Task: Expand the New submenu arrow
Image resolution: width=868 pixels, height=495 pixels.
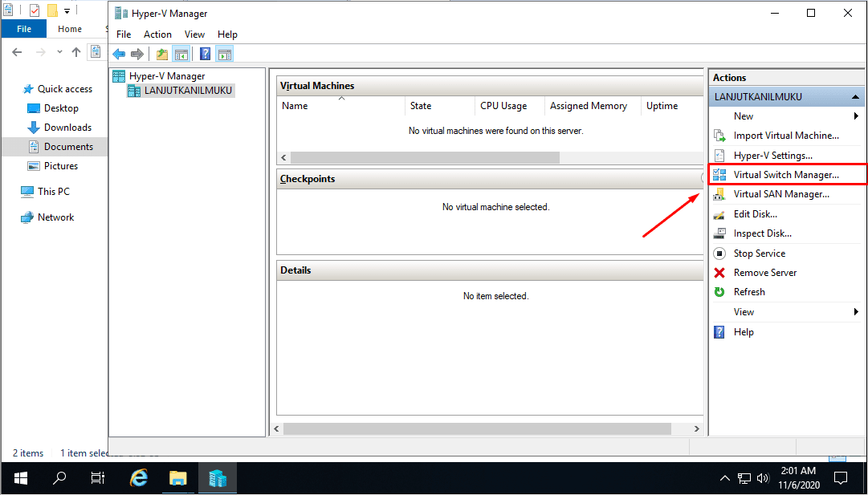Action: (x=857, y=116)
